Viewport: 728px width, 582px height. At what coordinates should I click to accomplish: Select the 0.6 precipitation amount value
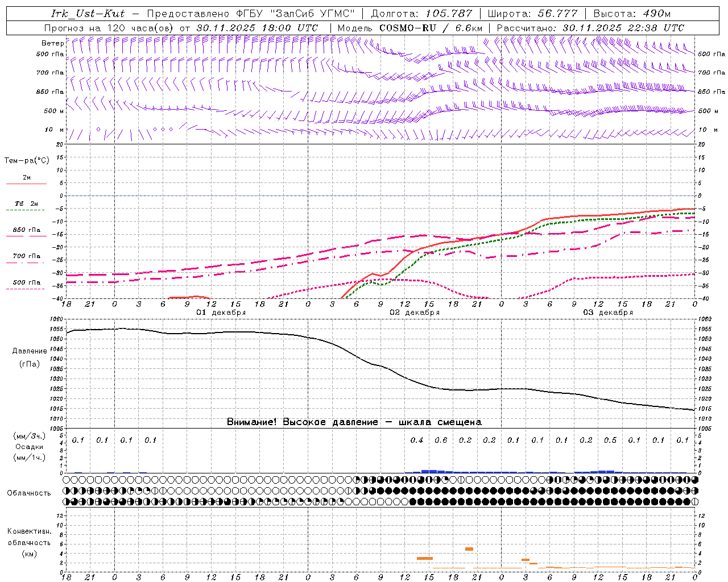point(441,440)
